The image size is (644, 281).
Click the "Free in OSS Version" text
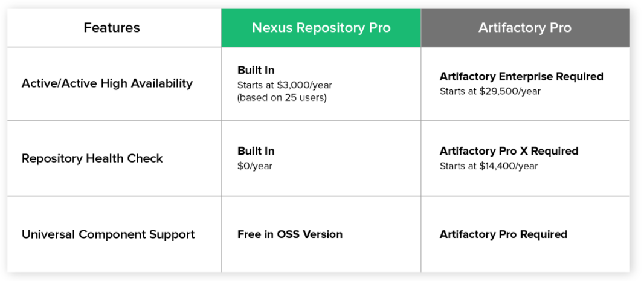290,234
